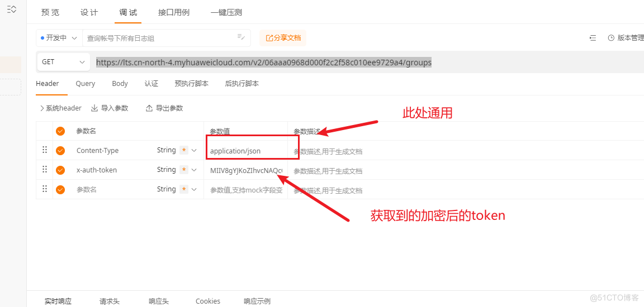Click the drag handle of the Content-Type row
644x307 pixels.
coord(45,150)
